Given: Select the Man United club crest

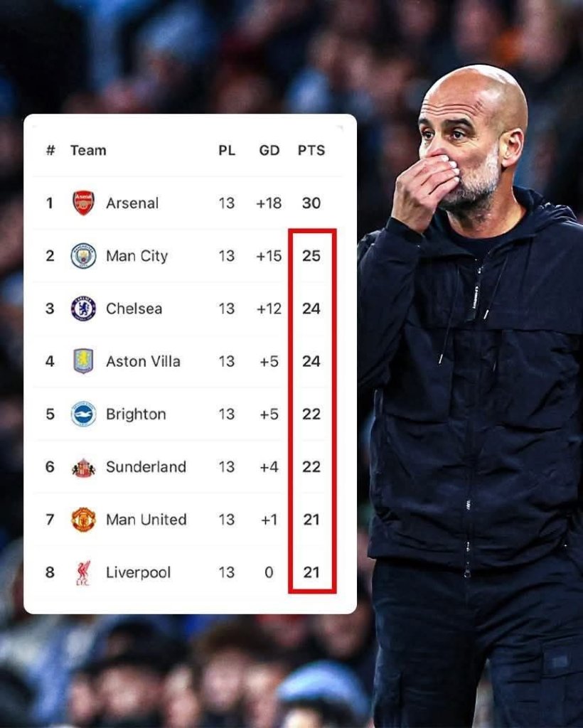Looking at the screenshot, I should coord(83,520).
